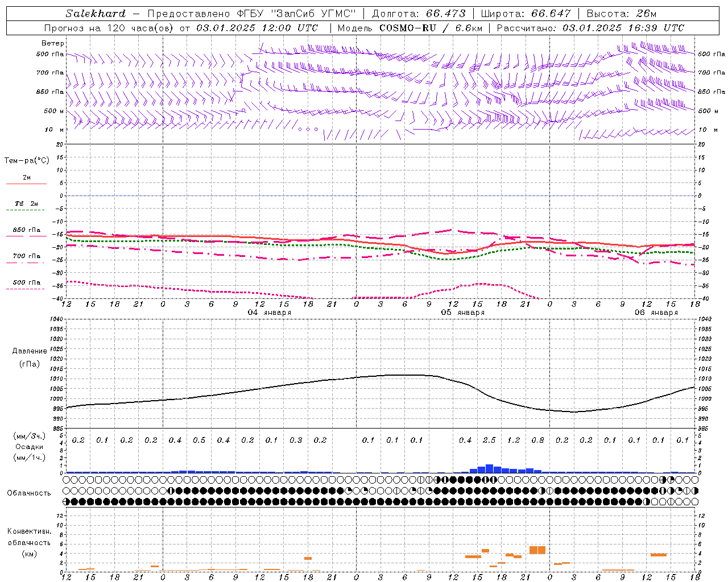Click the longitude value 'Долгота: 66.473'
The height and width of the screenshot is (582, 728).
point(419,14)
